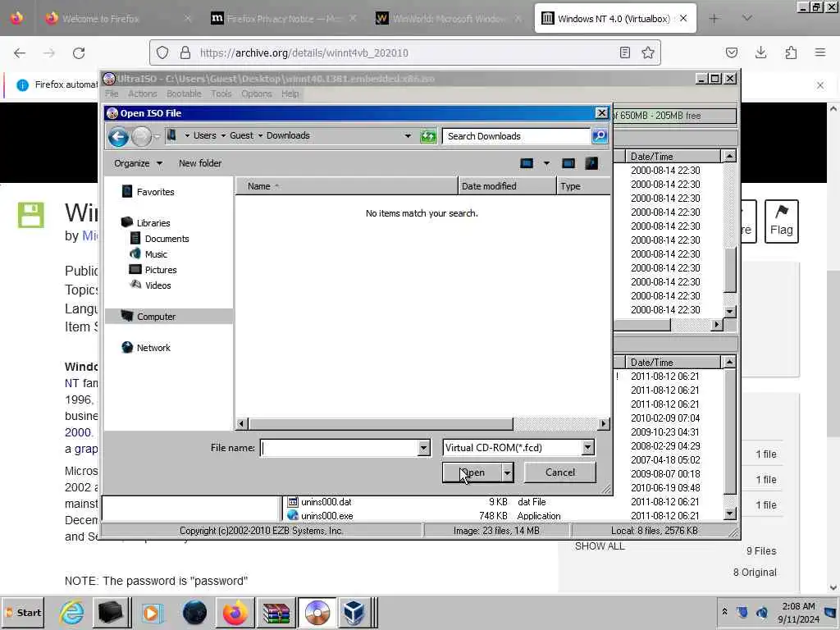
Task: Click horizontal scrollbar left arrow in file list
Action: click(242, 424)
